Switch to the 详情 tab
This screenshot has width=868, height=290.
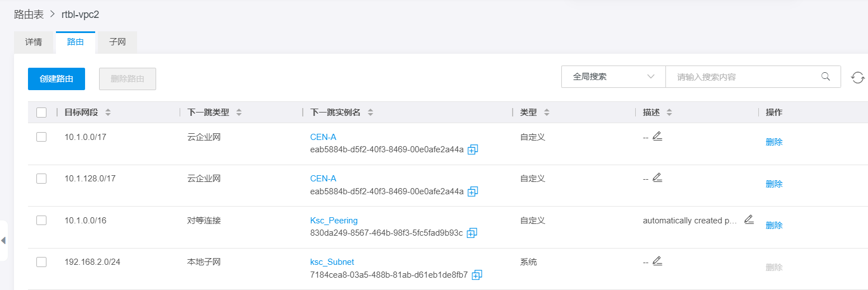point(34,43)
